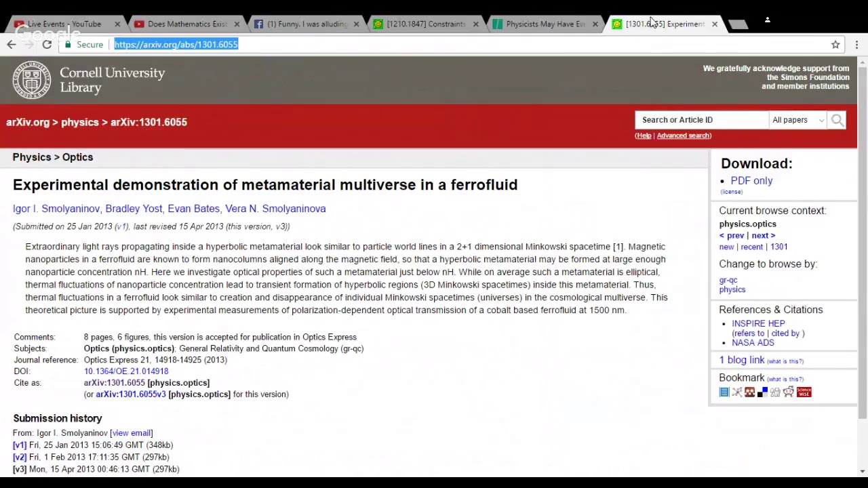Open INSPIRE HEP link
This screenshot has width=868, height=488.
point(758,324)
